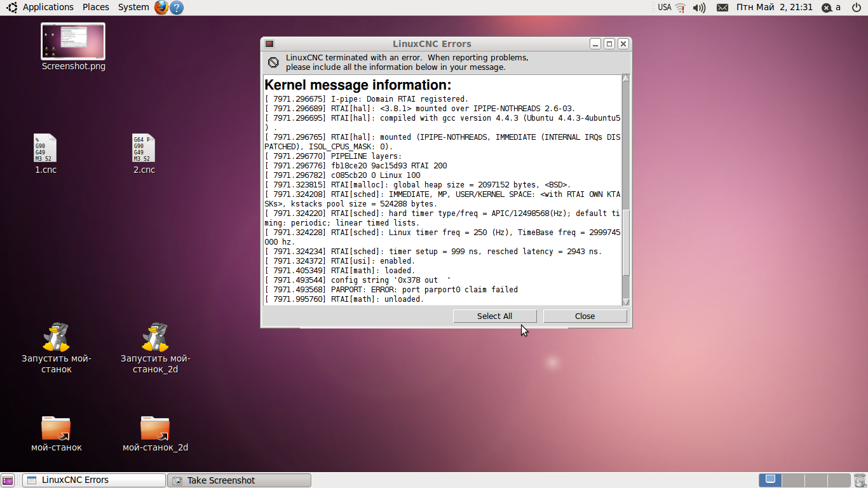This screenshot has height=488, width=868.
Task: Click the Show Desktop icon in bottom panel
Action: 8,480
